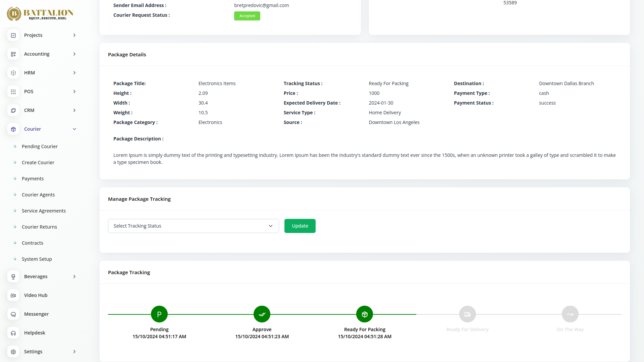Click the Accounting sidebar icon
Viewport: 644px width, 362px height.
[13, 54]
